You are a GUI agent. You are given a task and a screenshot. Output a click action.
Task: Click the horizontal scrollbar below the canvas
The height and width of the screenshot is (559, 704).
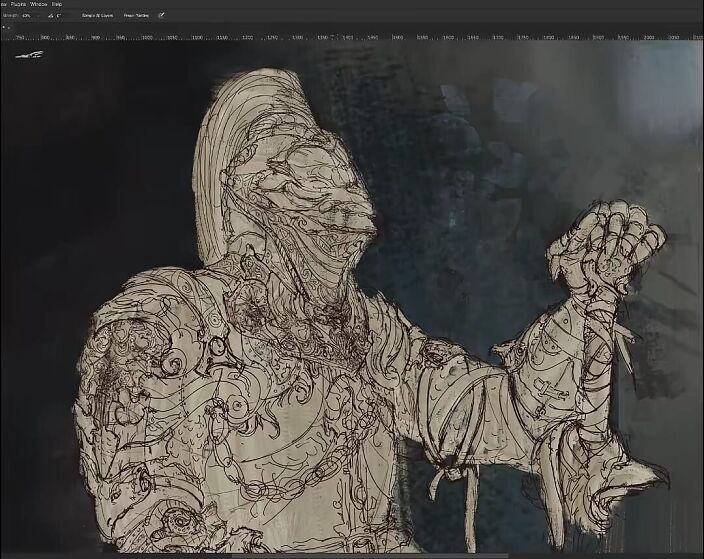pos(350,555)
